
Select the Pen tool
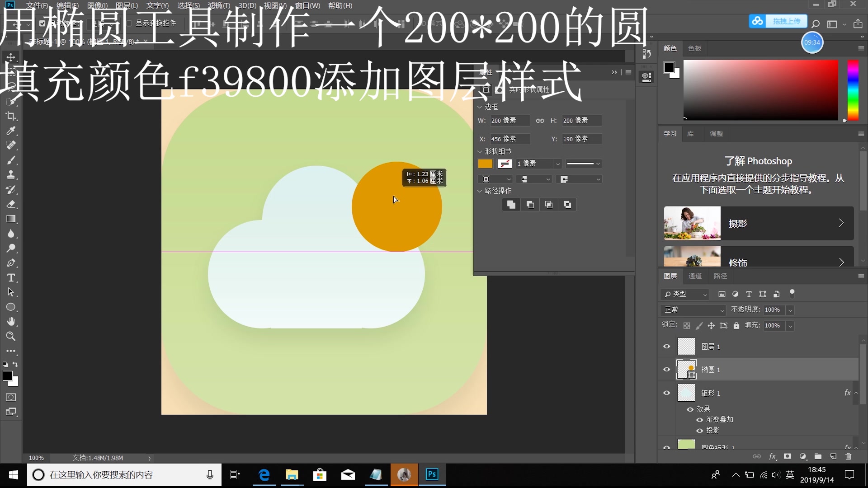11,263
